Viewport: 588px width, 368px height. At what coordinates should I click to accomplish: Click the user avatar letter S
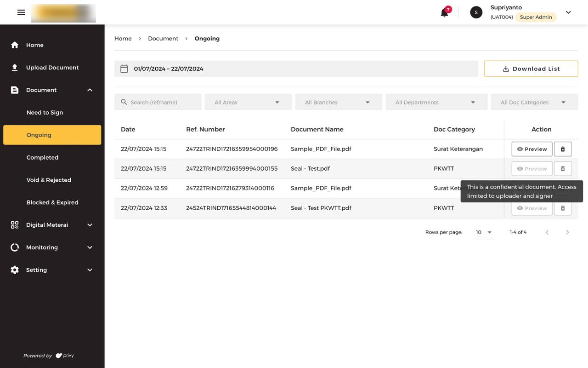476,12
